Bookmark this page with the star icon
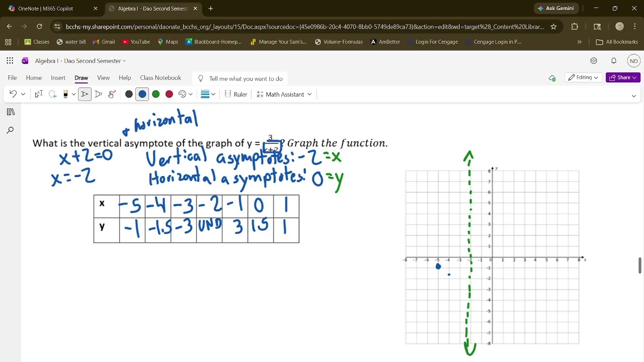 (x=553, y=27)
